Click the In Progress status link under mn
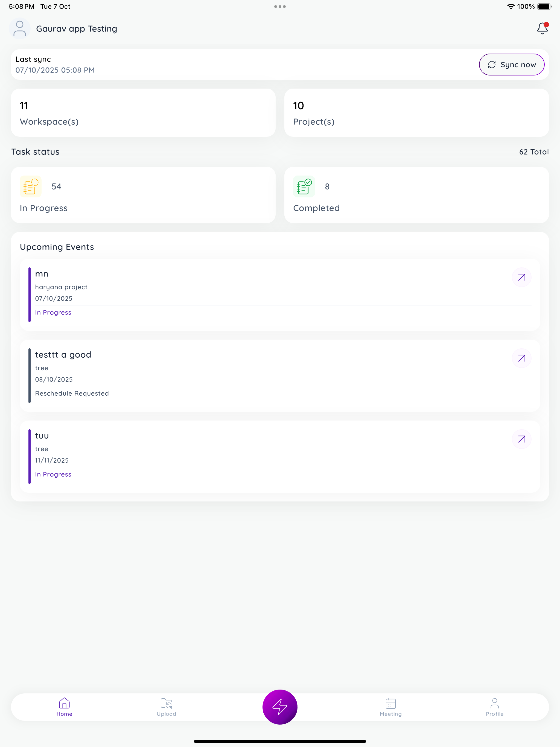Image resolution: width=560 pixels, height=747 pixels. tap(53, 312)
